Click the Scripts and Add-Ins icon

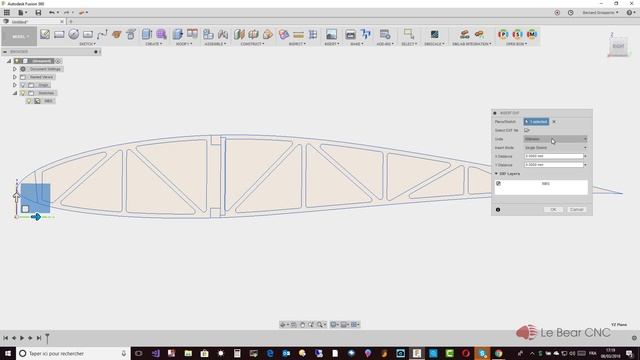coord(384,34)
